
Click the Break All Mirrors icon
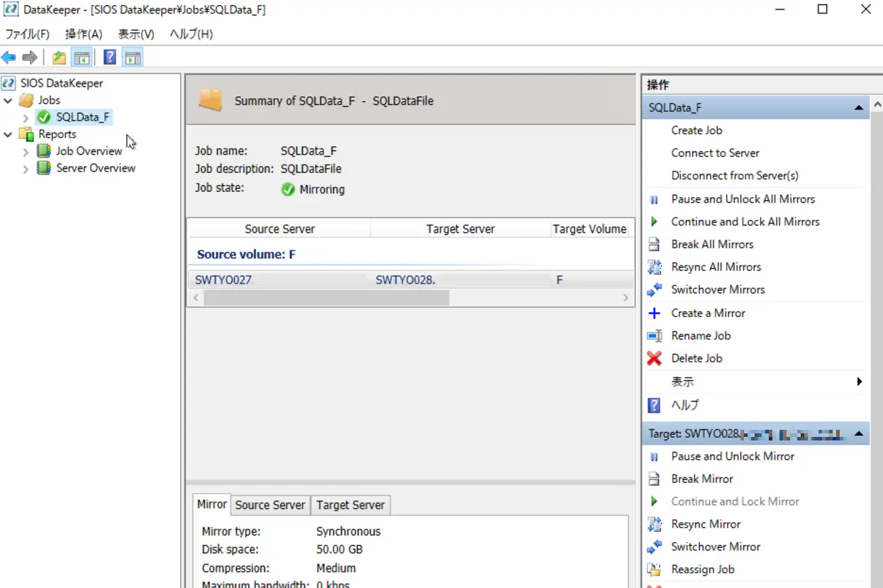point(655,245)
